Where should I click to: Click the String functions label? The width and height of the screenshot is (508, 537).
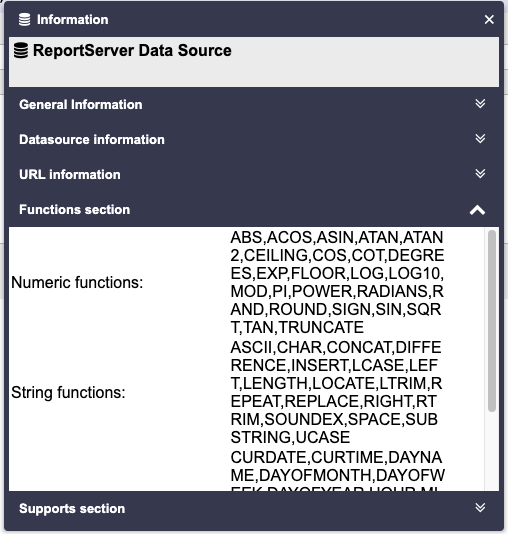pyautogui.click(x=69, y=392)
